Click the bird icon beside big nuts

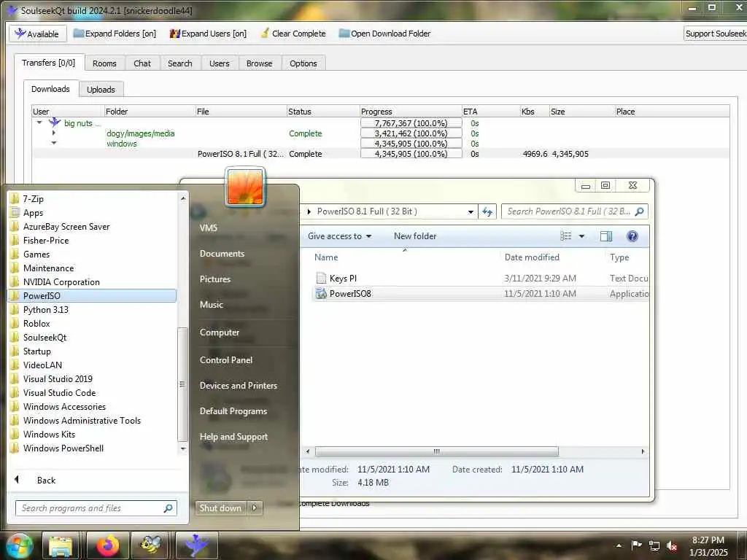tap(54, 122)
